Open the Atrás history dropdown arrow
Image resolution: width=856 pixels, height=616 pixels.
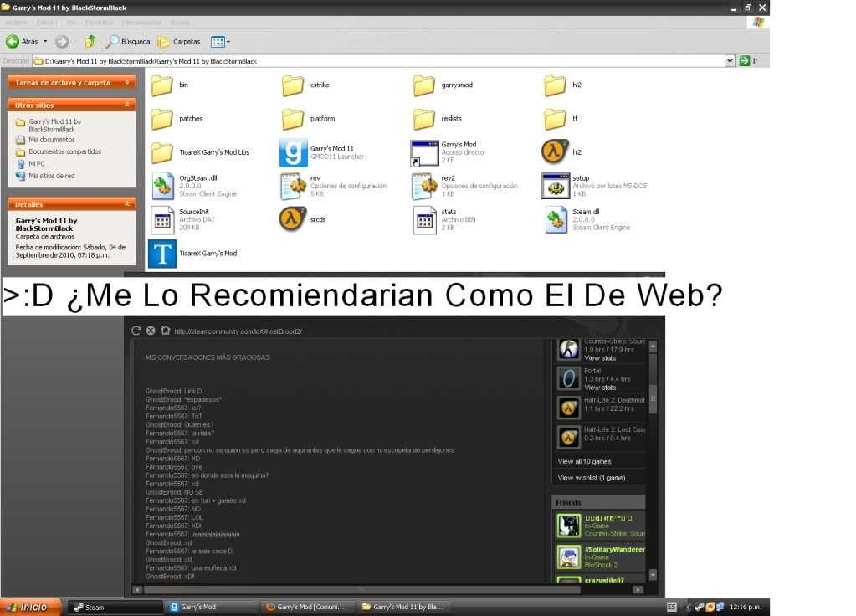point(45,42)
